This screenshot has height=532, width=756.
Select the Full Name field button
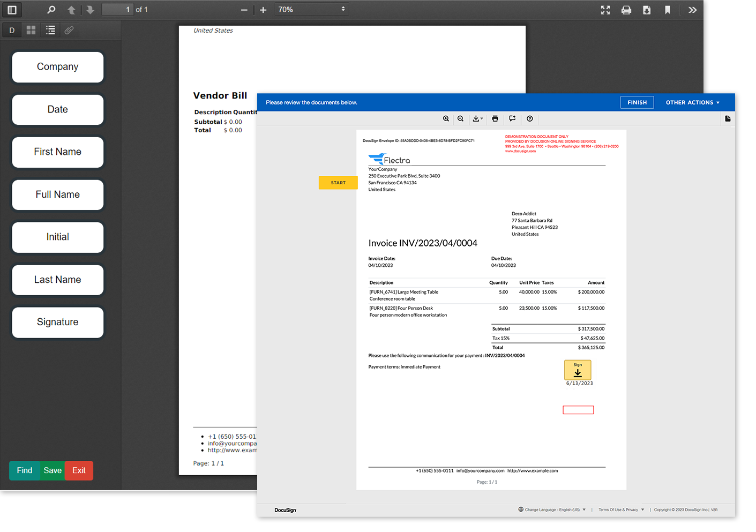(57, 195)
